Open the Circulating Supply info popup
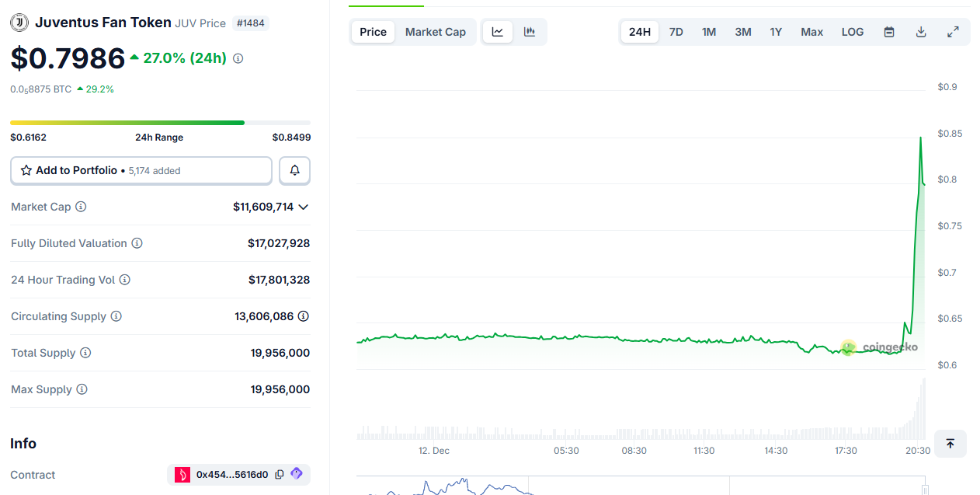 click(116, 316)
